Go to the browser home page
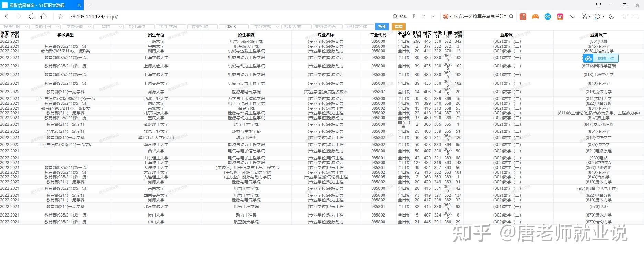The image size is (644, 259). tap(44, 16)
